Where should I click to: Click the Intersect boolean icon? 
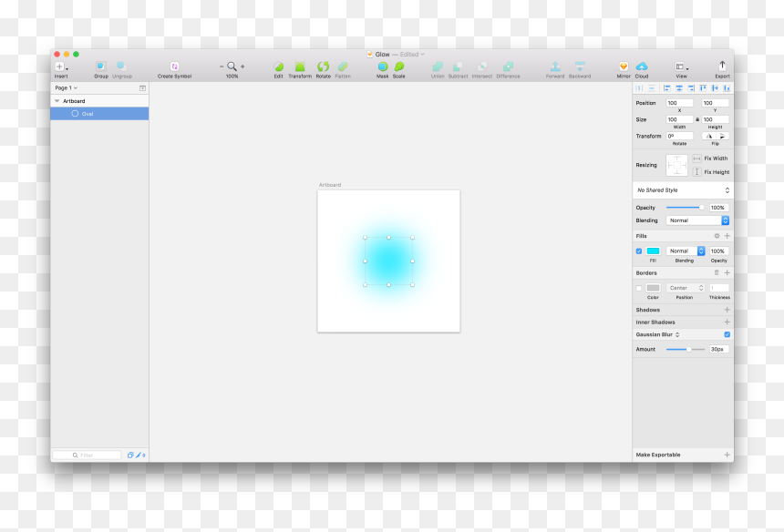pyautogui.click(x=482, y=66)
